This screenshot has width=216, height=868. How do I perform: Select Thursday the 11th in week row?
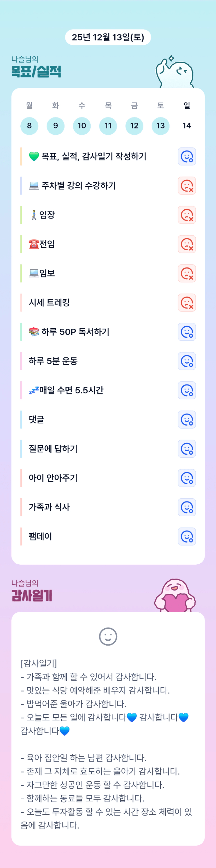pyautogui.click(x=108, y=126)
